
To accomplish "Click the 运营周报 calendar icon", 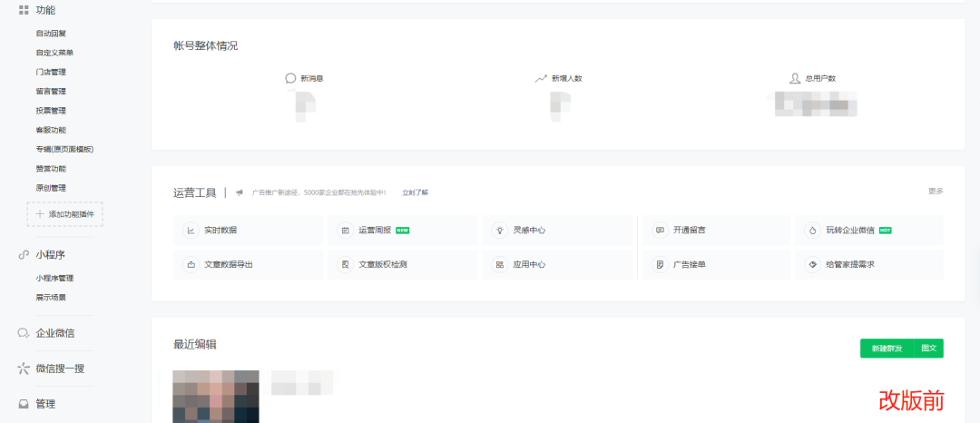I will pos(345,230).
